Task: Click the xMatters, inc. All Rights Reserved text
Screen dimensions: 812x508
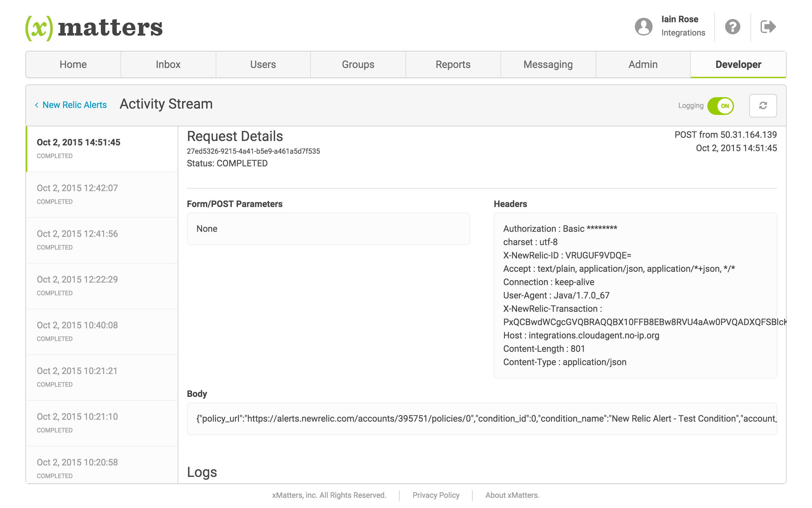Action: (x=329, y=495)
